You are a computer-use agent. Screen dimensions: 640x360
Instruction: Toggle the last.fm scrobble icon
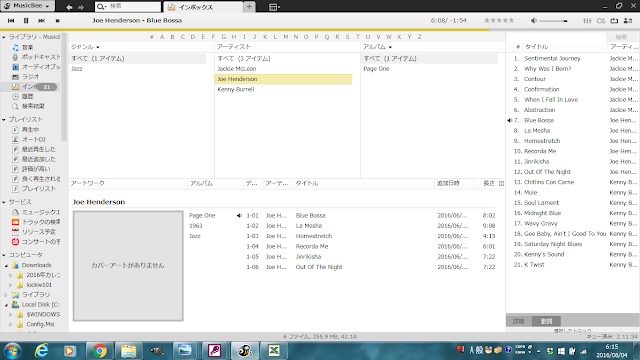(x=601, y=21)
